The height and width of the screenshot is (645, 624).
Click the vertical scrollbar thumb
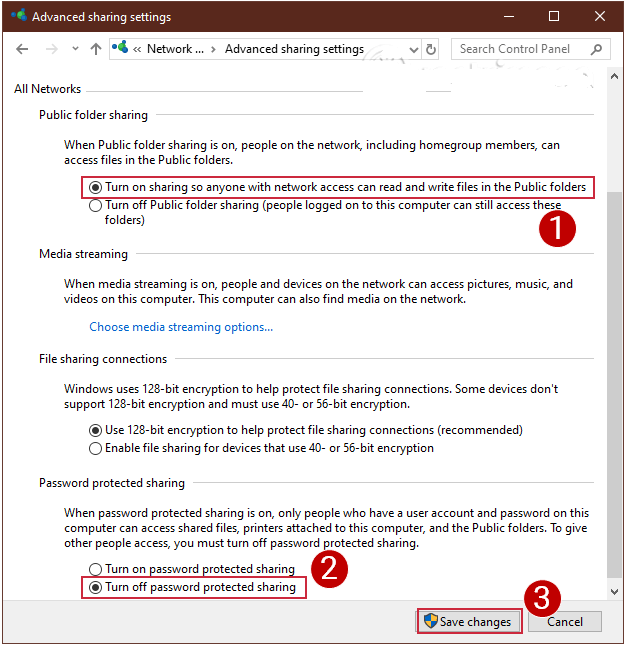tap(615, 385)
